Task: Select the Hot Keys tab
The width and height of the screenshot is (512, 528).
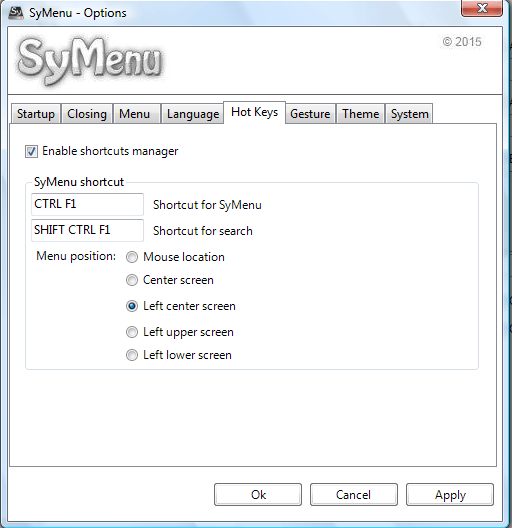Action: pyautogui.click(x=255, y=112)
